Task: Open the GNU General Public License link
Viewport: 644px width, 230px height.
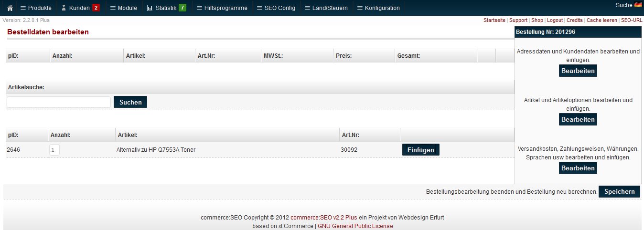Action: tap(355, 226)
